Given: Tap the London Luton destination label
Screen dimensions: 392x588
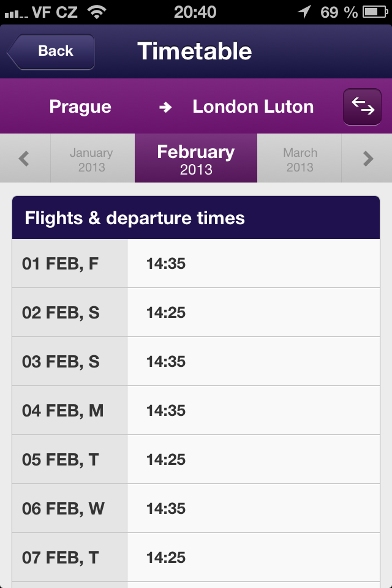Looking at the screenshot, I should click(253, 105).
